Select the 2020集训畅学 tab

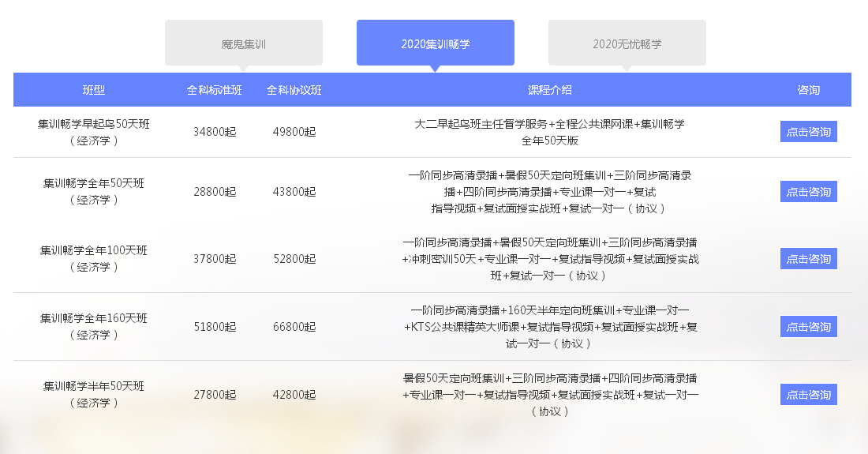(436, 43)
